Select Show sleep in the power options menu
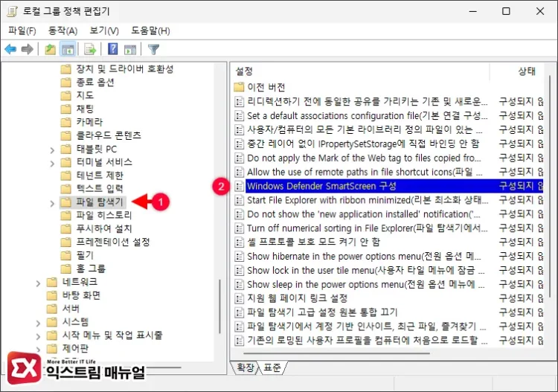 pos(366,284)
